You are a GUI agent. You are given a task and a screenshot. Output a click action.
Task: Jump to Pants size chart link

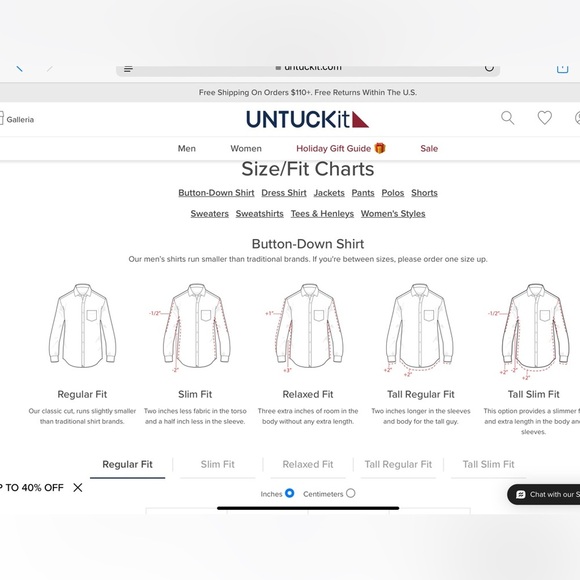(363, 193)
